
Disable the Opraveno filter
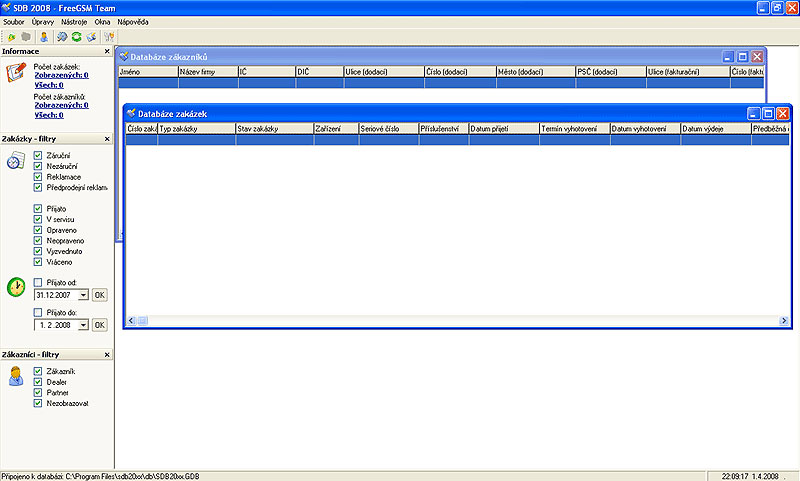(x=38, y=230)
